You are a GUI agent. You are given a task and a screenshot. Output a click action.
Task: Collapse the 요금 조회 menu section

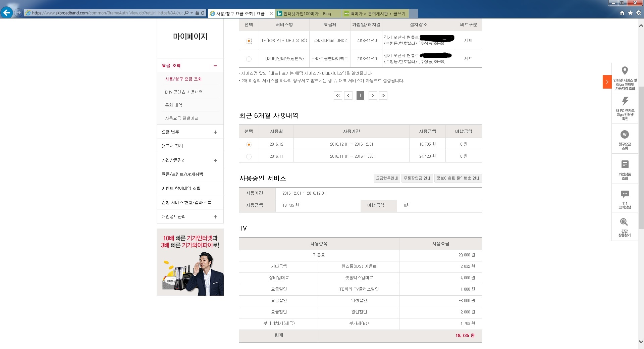(215, 66)
